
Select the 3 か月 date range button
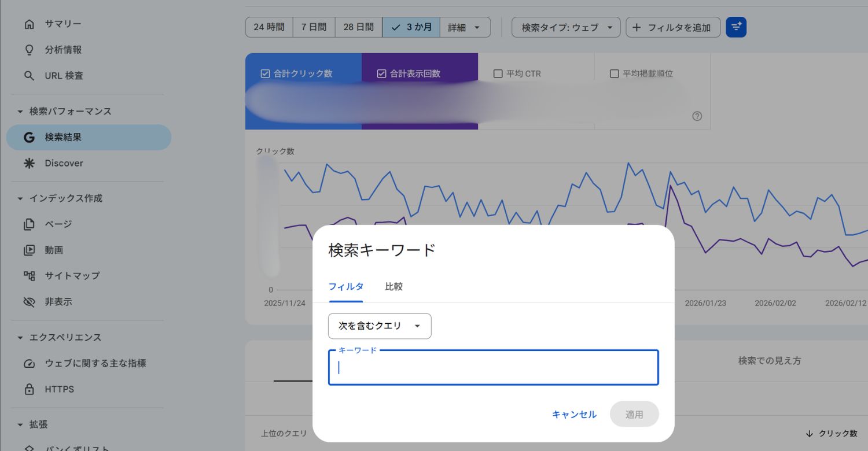point(411,27)
